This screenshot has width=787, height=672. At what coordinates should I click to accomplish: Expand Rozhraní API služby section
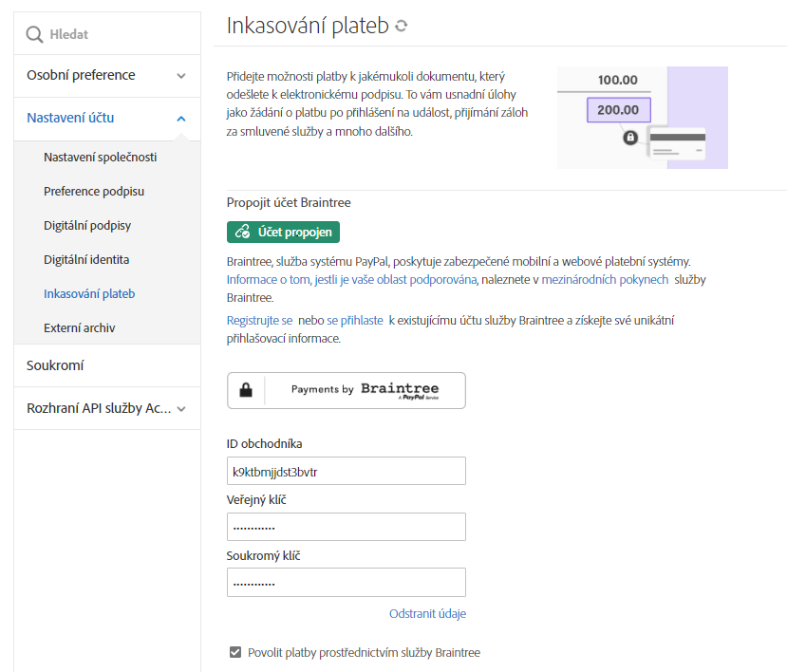pos(181,409)
